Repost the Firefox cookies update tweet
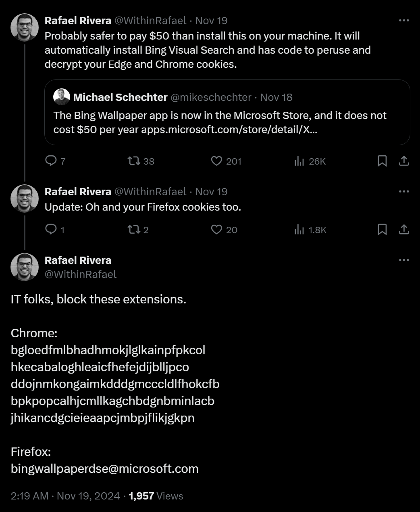This screenshot has width=420, height=512. click(134, 230)
